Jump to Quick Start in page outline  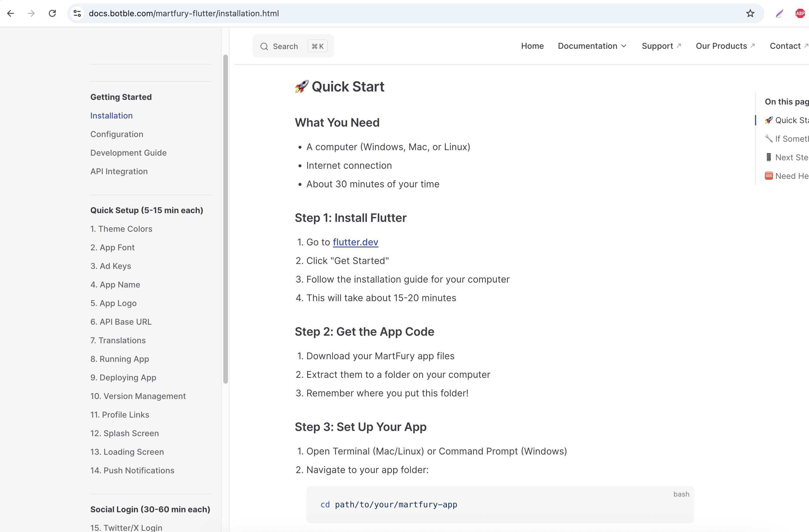(x=787, y=120)
